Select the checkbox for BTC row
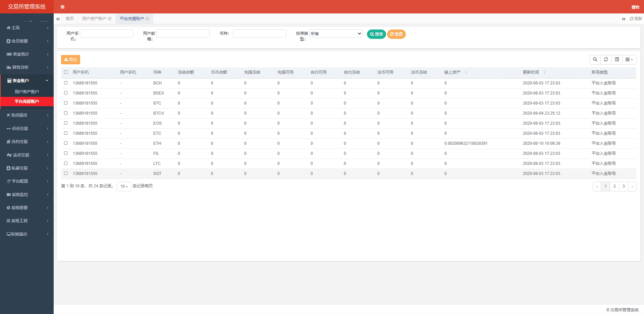644x314 pixels. click(66, 103)
